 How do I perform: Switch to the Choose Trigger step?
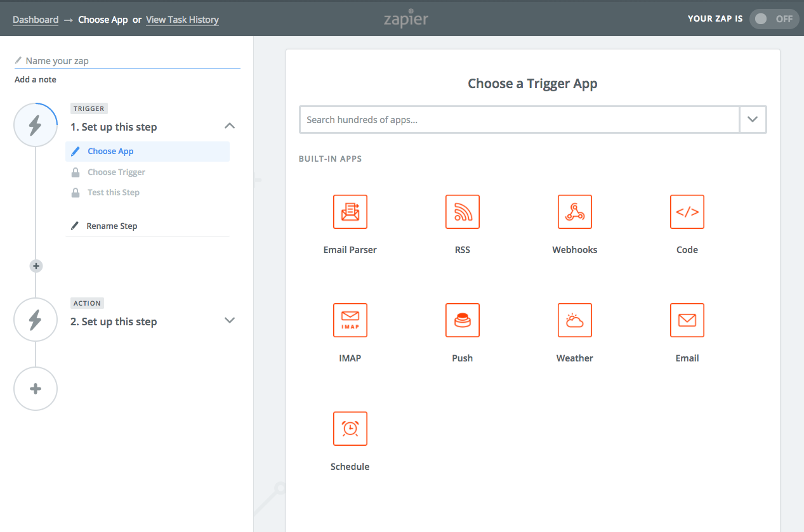click(x=116, y=172)
